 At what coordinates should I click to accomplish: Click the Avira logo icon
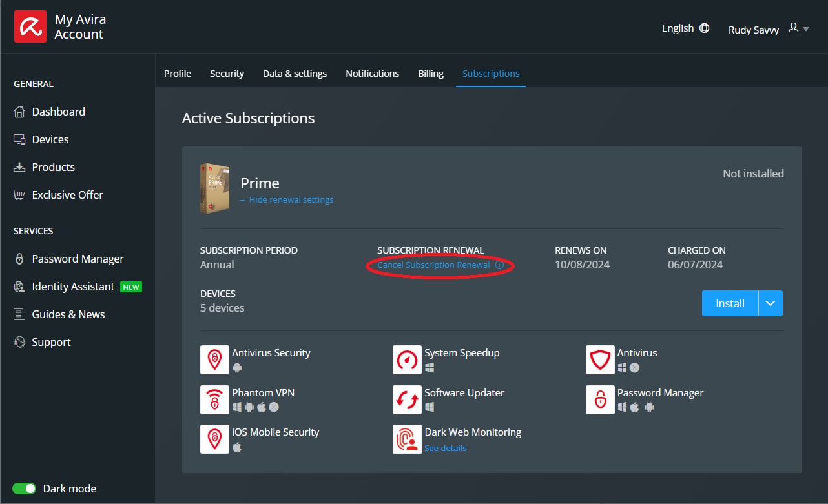tap(30, 26)
